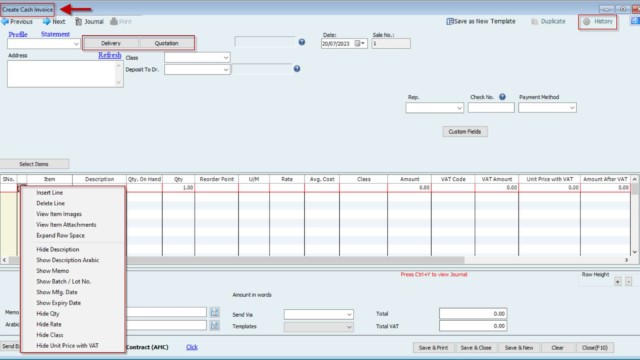
Task: Expand the Send Via dropdown
Action: click(349, 315)
